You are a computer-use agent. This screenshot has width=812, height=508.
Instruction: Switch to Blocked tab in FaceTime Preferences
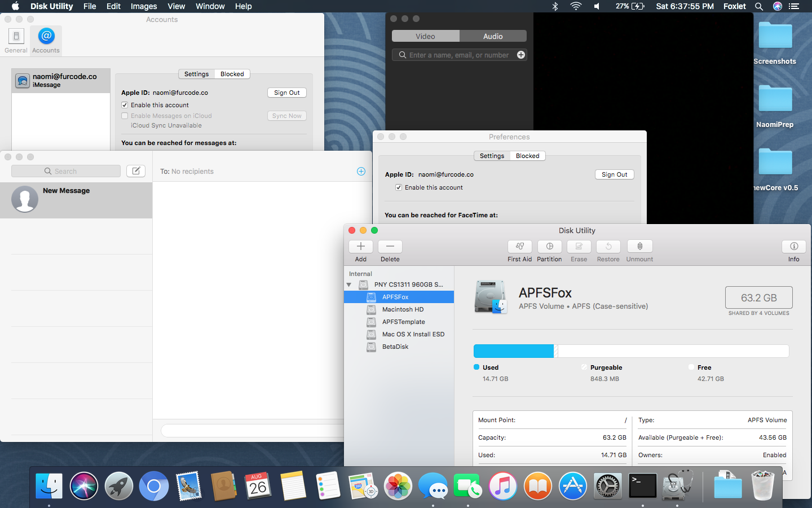pyautogui.click(x=528, y=156)
